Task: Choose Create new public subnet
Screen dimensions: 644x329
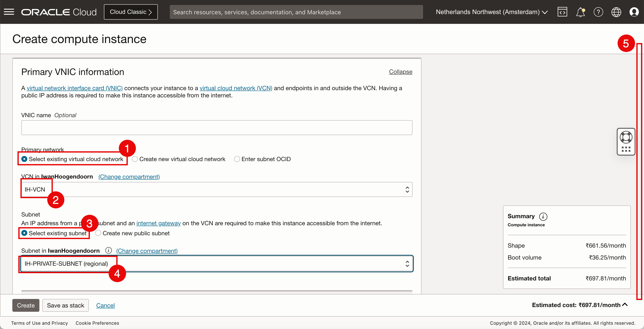Action: 98,233
